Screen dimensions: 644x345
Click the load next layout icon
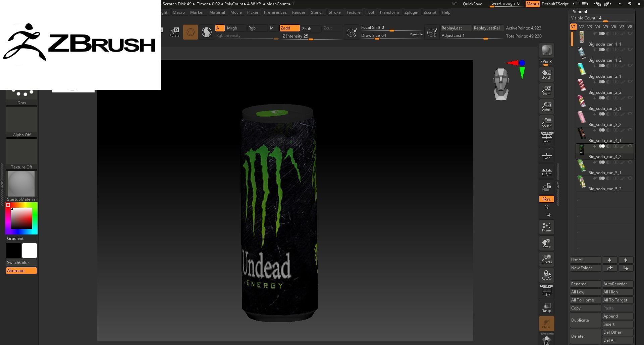[x=607, y=4]
